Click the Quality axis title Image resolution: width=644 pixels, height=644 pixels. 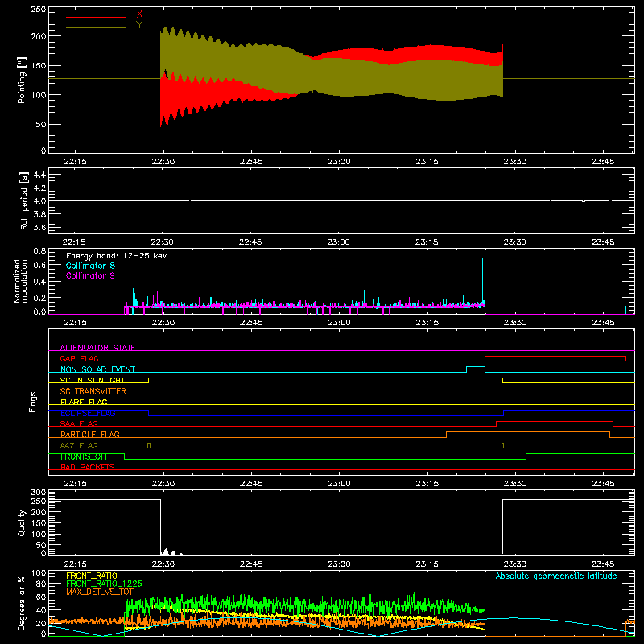pos(22,522)
